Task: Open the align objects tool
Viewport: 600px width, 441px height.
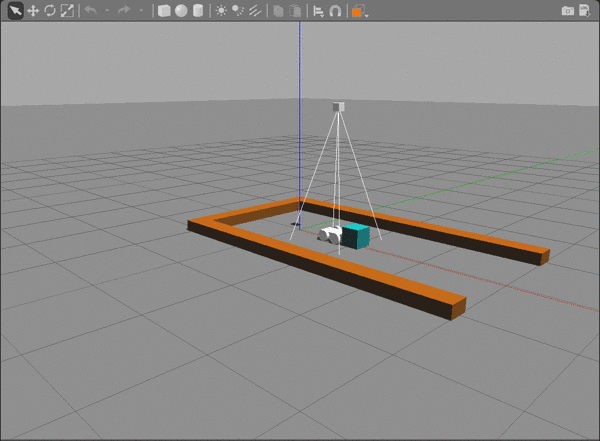Action: 318,10
